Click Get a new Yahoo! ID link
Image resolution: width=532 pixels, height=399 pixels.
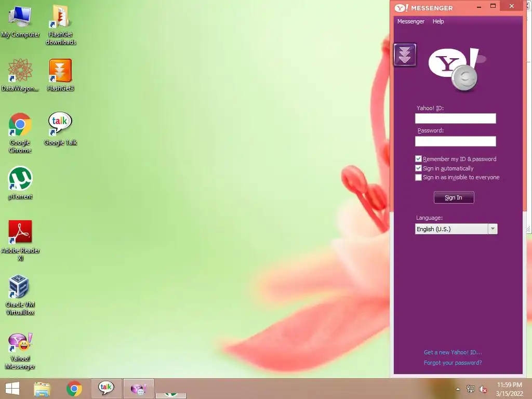453,352
